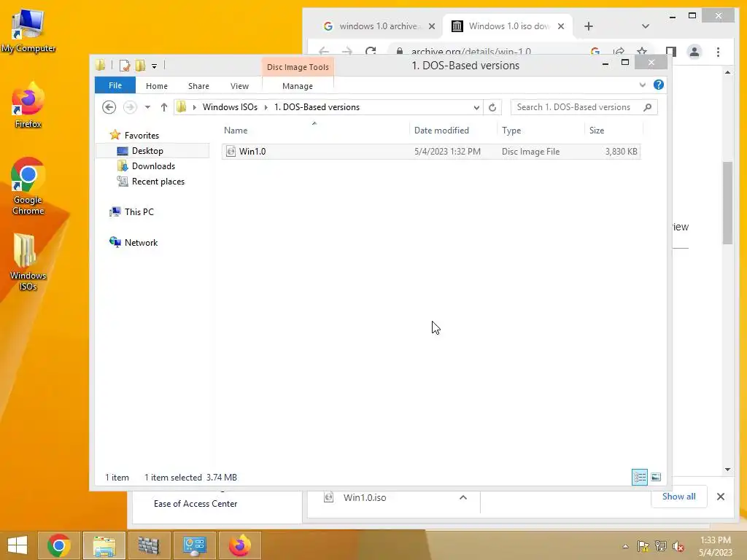Click the Disc Image Tools contextual header
This screenshot has height=560, width=747.
(298, 67)
